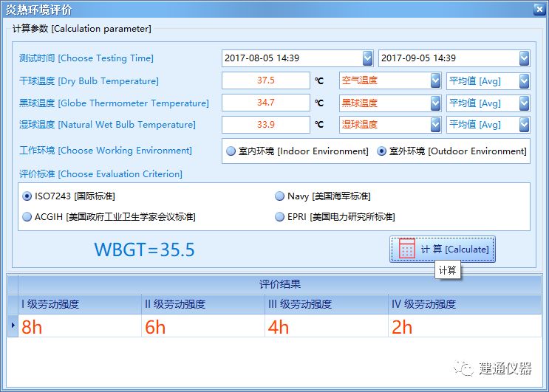
Task: Expand the 黑球温度 source dropdown
Action: pyautogui.click(x=435, y=103)
